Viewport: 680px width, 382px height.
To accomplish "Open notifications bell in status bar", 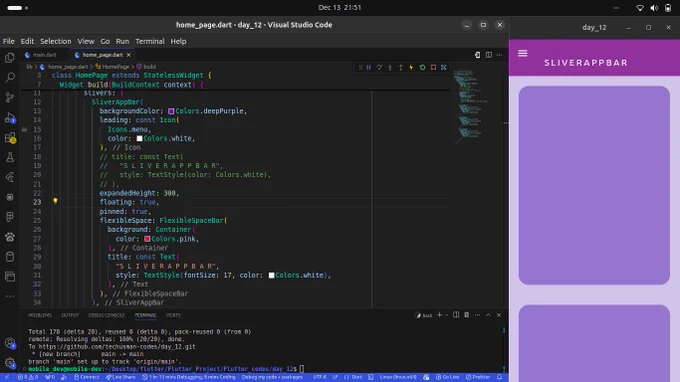I will pyautogui.click(x=500, y=377).
